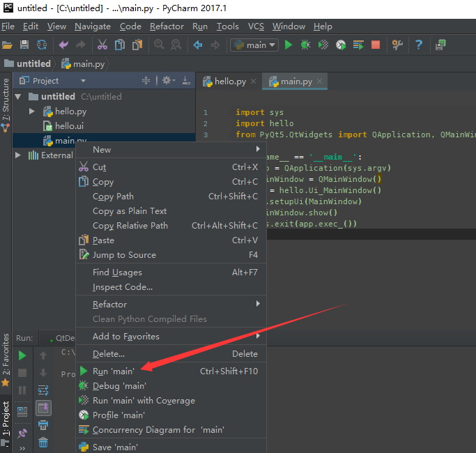
Task: Close the main.py editor tab
Action: 319,82
